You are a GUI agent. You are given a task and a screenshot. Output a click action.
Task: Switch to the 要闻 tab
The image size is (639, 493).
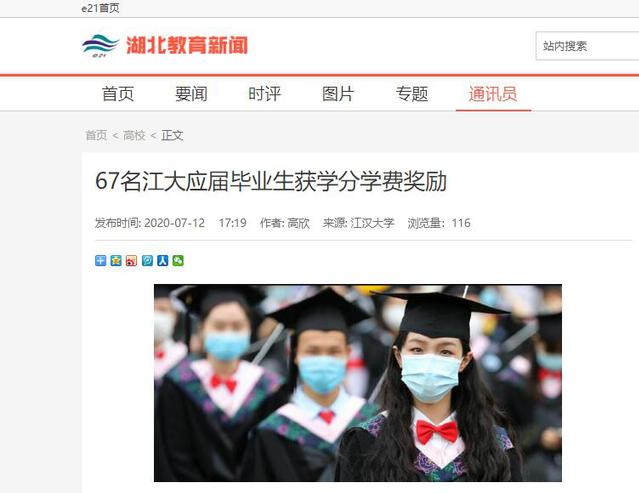point(191,94)
